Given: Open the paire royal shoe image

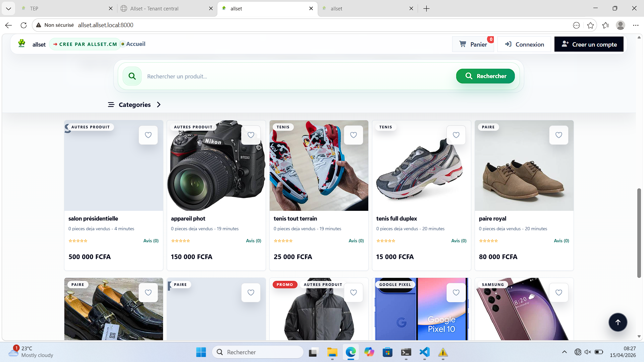Looking at the screenshot, I should click(524, 166).
